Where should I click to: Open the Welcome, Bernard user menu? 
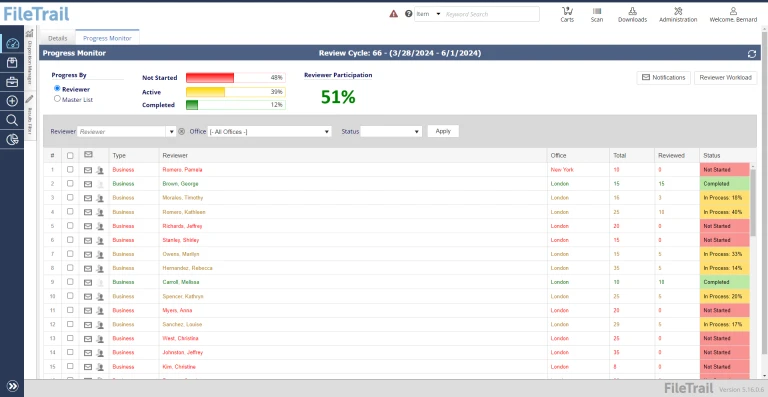pyautogui.click(x=733, y=14)
